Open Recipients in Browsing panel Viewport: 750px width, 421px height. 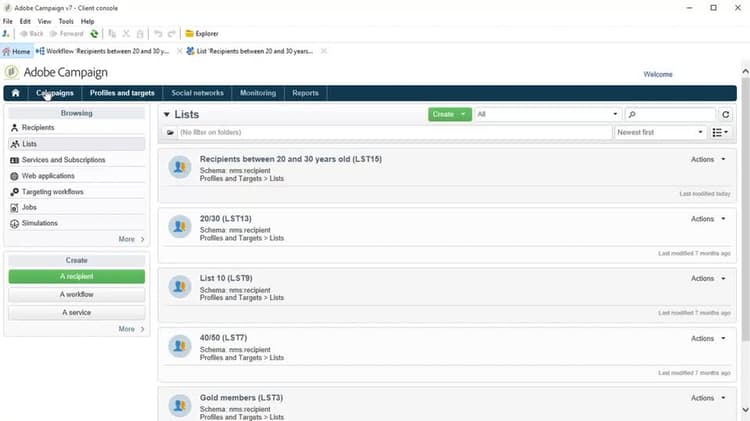pos(77,128)
